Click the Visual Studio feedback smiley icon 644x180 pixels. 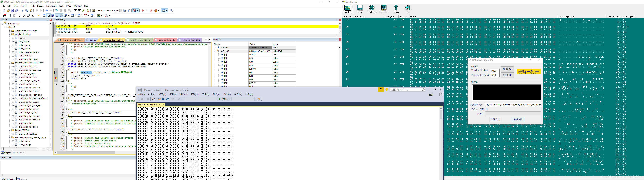386,89
